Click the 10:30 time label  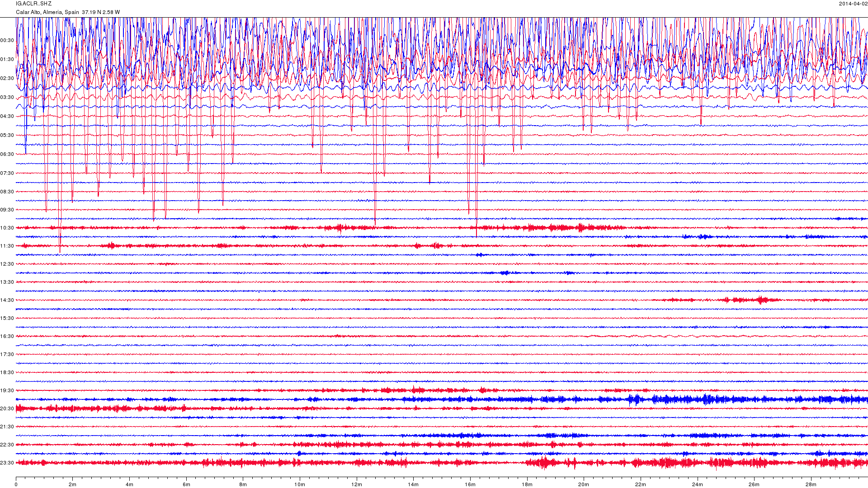(x=7, y=228)
